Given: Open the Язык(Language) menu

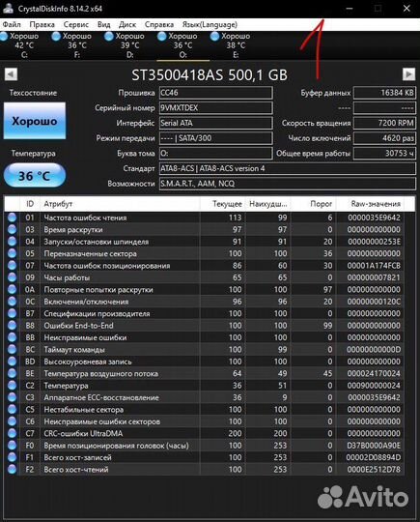Looking at the screenshot, I should (x=210, y=24).
